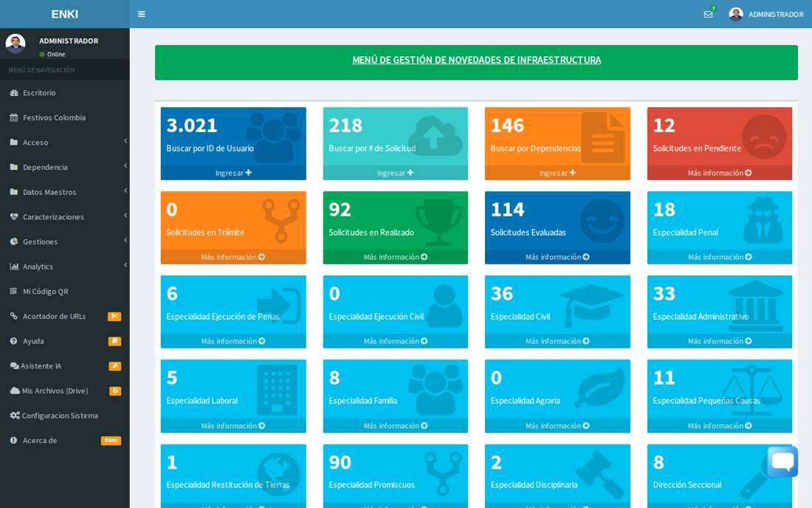Screen dimensions: 812x508
Task: Click the sidebar administrator profile photo
Action: [16, 44]
